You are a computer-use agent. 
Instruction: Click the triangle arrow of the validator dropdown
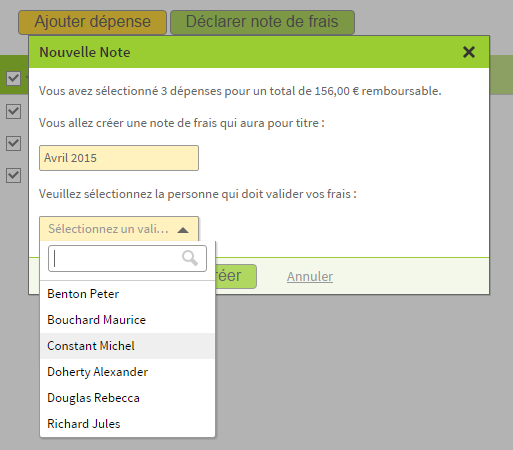click(183, 230)
